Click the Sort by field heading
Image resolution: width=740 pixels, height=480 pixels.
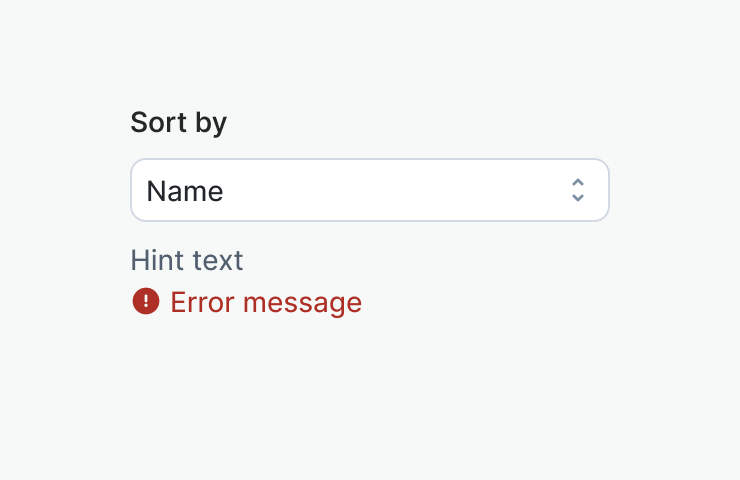(179, 123)
